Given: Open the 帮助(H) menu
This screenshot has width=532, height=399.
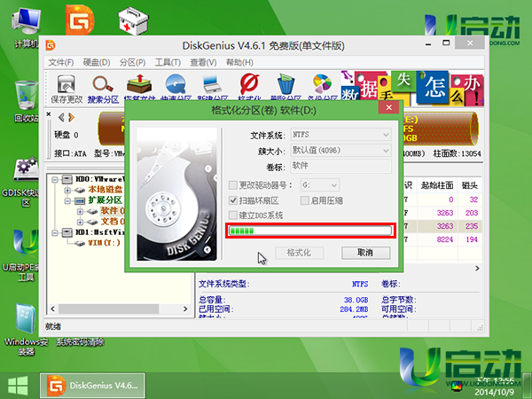Looking at the screenshot, I should pyautogui.click(x=239, y=62).
